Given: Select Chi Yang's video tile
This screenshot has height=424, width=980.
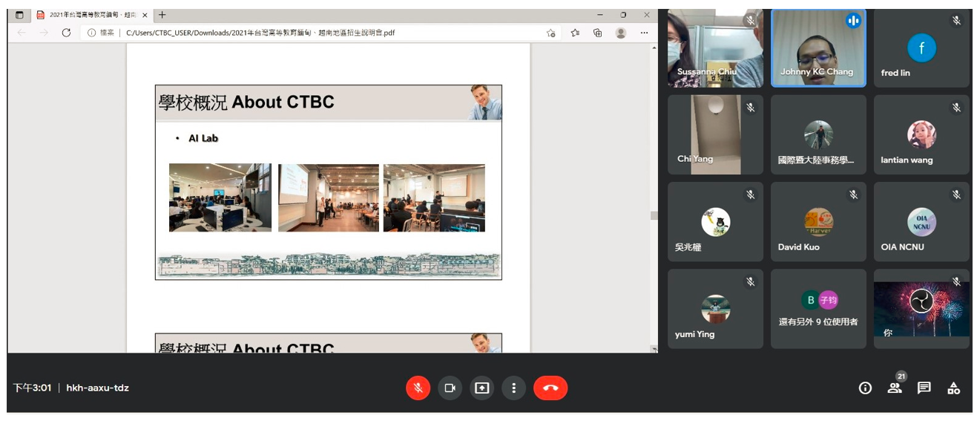Looking at the screenshot, I should 715,134.
